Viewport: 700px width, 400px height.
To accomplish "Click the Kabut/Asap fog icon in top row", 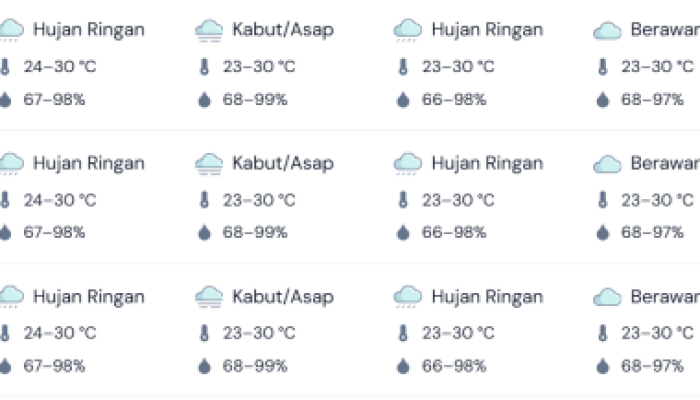I will pos(208,31).
